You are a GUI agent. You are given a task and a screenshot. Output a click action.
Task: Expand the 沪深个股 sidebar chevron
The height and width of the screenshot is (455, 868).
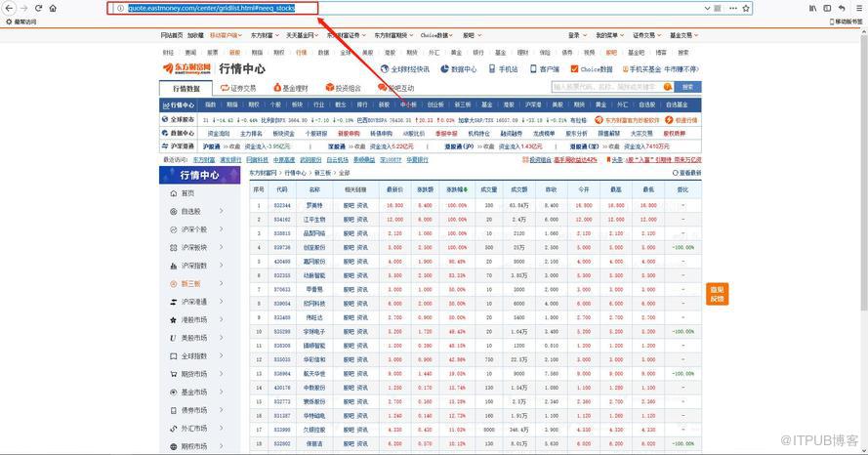(x=221, y=229)
